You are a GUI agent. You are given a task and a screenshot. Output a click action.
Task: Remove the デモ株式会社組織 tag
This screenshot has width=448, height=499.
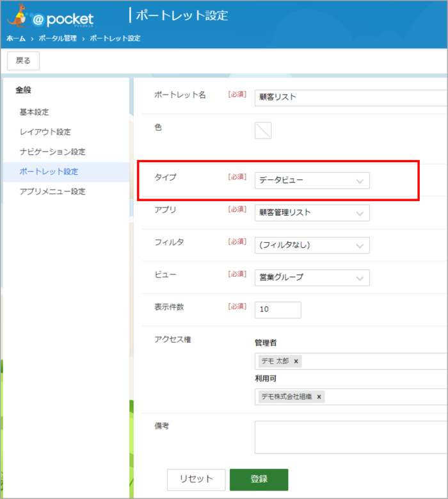pos(319,397)
